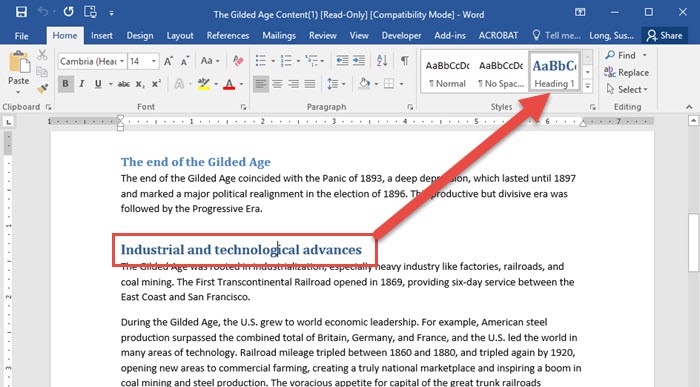This screenshot has height=387, width=700.
Task: Open numbering list dropdown arrow
Action: pos(298,61)
